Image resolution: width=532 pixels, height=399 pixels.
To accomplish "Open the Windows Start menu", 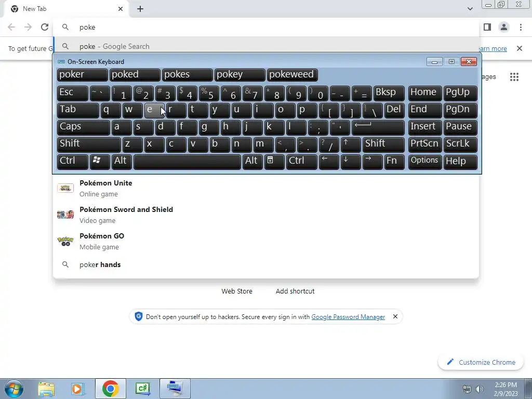I will (x=14, y=389).
